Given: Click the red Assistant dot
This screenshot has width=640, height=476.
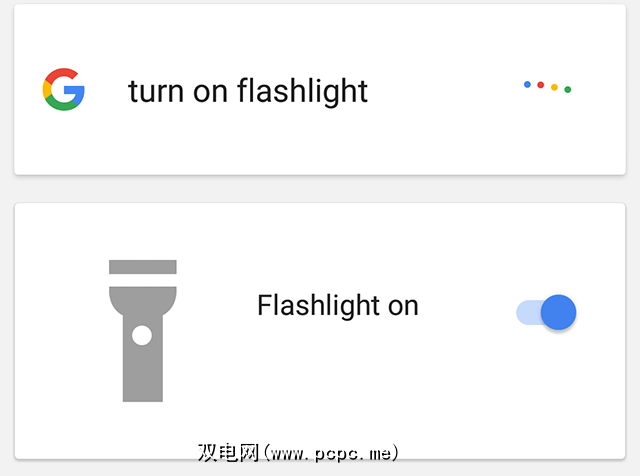Looking at the screenshot, I should point(540,85).
